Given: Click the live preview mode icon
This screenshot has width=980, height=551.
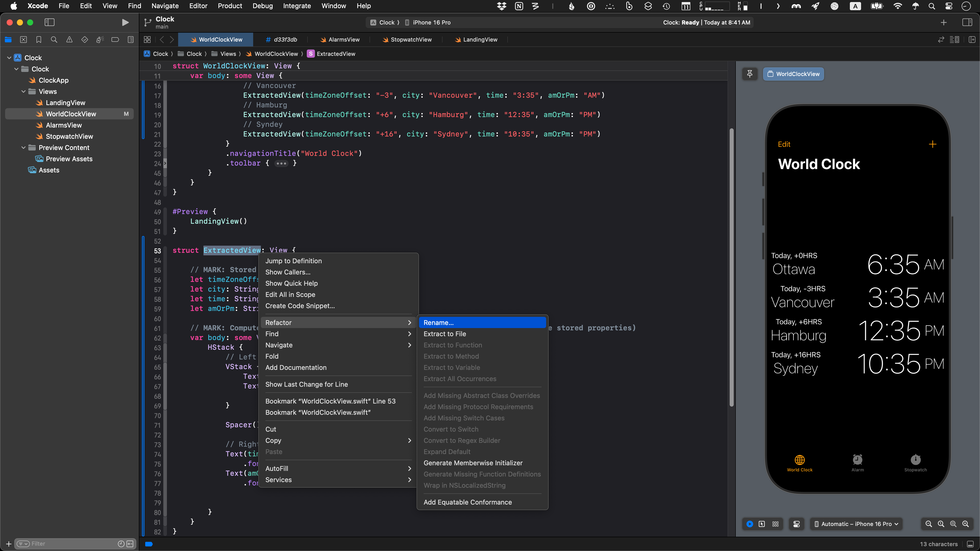Looking at the screenshot, I should coord(750,524).
